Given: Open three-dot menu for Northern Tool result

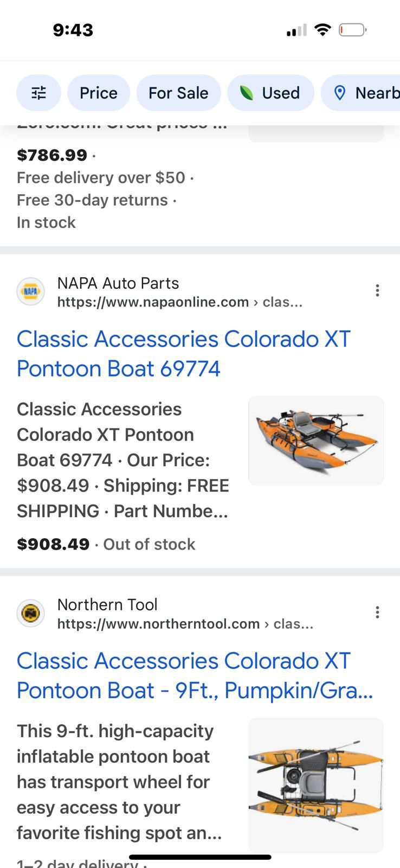Looking at the screenshot, I should [x=377, y=612].
